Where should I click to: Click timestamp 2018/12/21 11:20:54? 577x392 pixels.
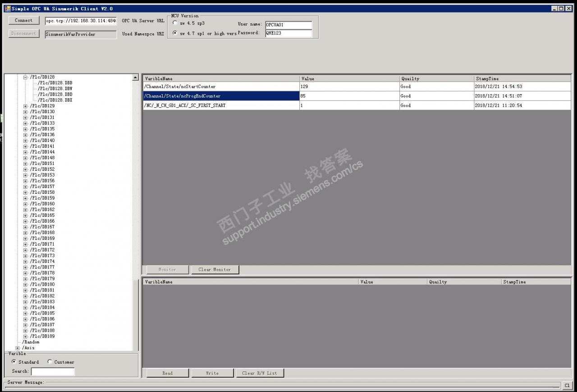pos(522,105)
